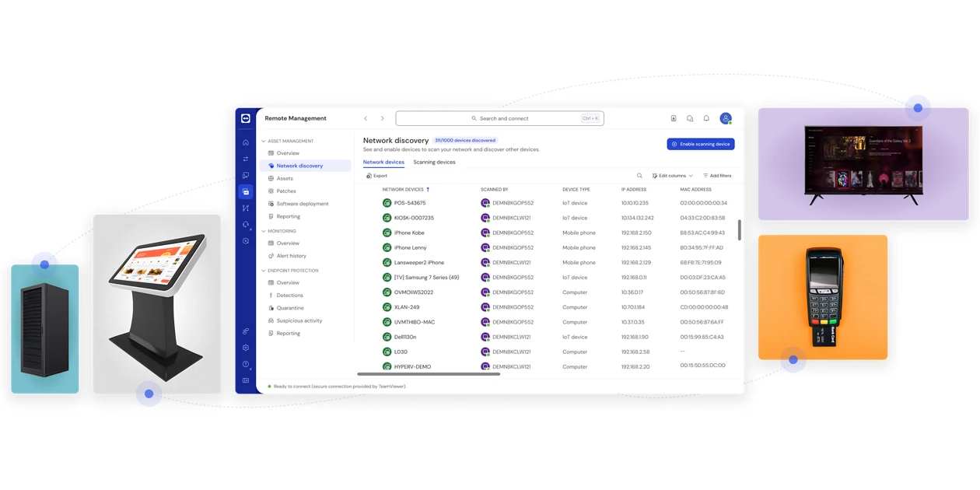Select the IP address 192.168.1.90
Viewport: 980px width, 490px height.
635,337
